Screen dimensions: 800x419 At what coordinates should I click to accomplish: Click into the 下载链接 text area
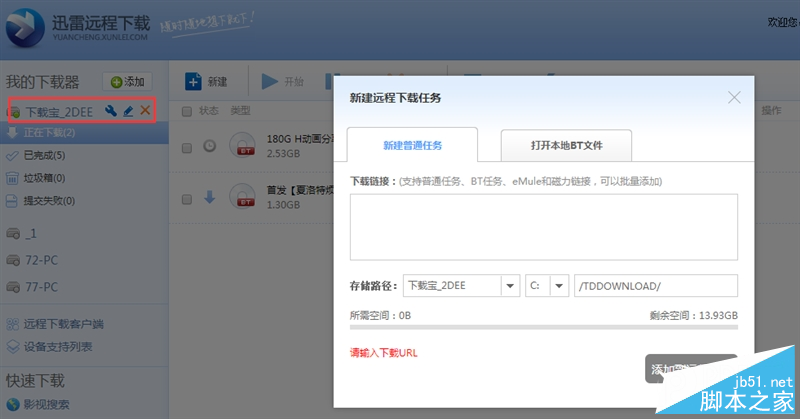(x=544, y=227)
